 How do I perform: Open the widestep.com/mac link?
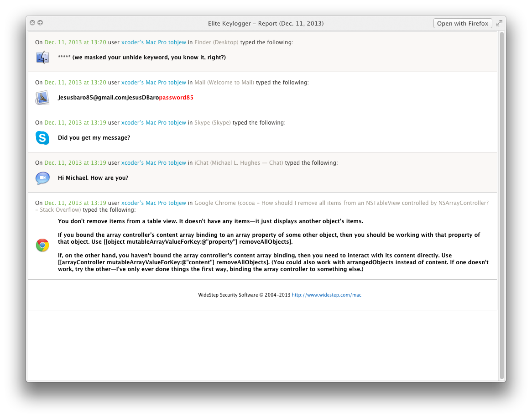(326, 295)
